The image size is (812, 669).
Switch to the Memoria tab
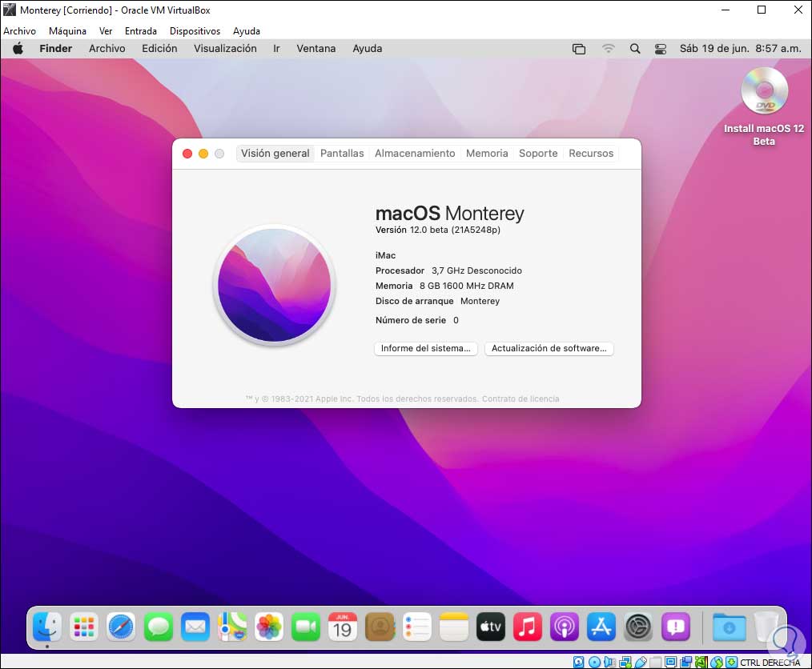[x=487, y=153]
